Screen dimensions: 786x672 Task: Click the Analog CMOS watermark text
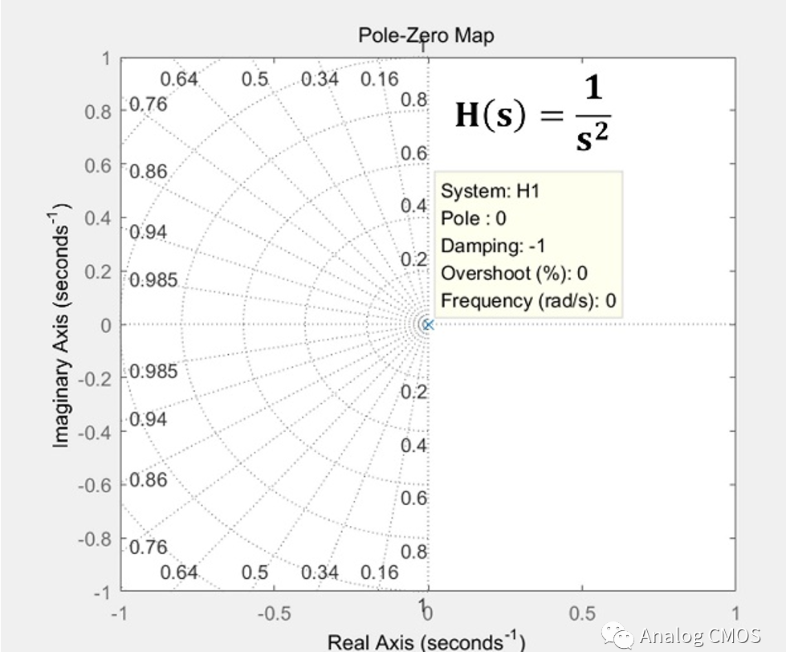(699, 637)
